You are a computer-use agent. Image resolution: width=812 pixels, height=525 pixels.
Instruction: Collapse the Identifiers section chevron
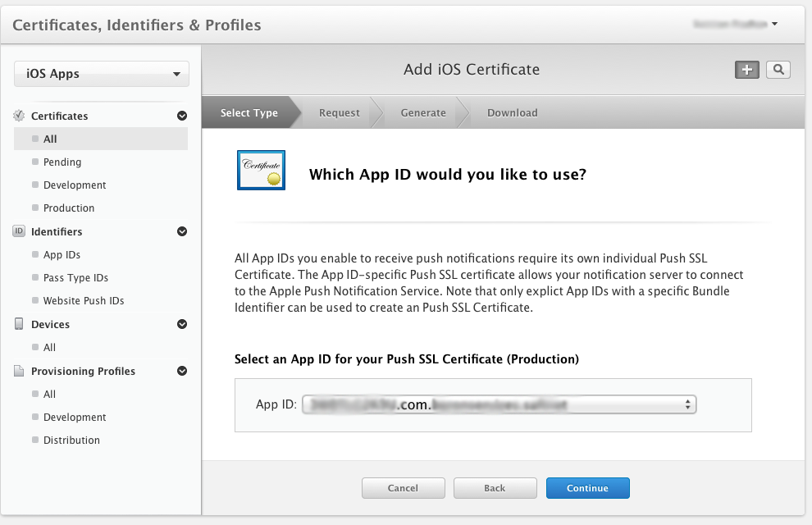(182, 232)
